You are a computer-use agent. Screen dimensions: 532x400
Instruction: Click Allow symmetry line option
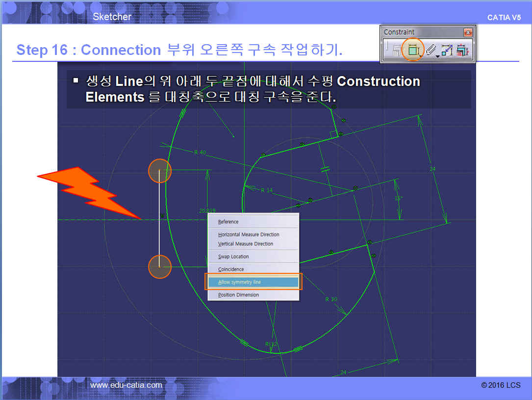tap(240, 282)
